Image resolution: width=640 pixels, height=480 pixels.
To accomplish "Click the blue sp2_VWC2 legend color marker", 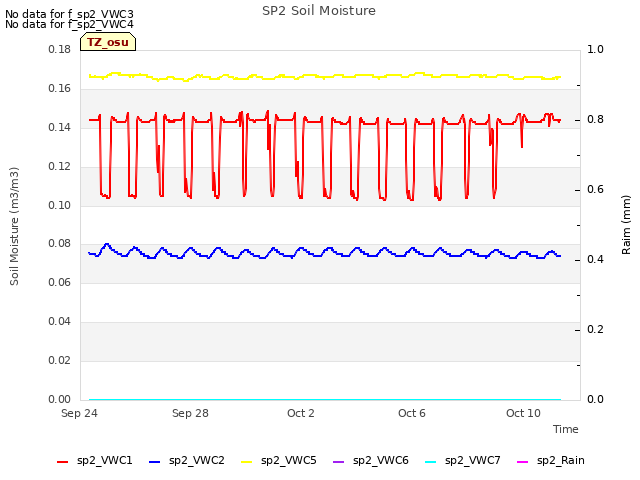I will [155, 462].
